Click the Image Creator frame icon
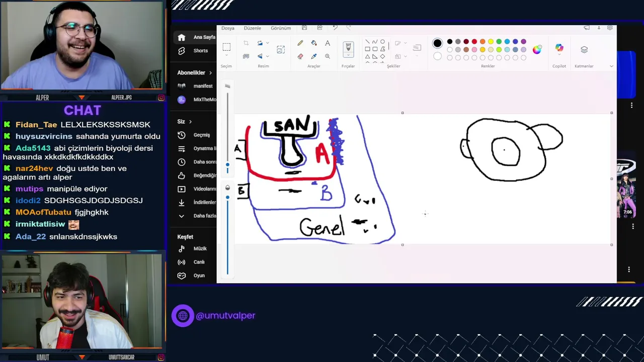644x362 pixels. coord(281,50)
